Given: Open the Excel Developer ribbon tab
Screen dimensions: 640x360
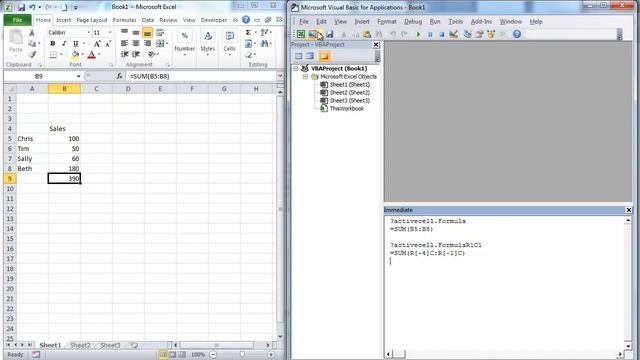Looking at the screenshot, I should (214, 20).
